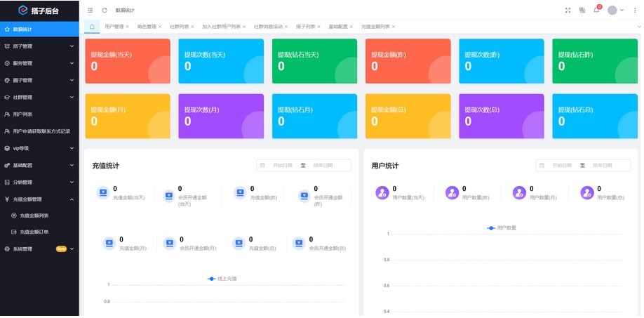Open 充值金额订单 in the sidebar
The height and width of the screenshot is (318, 644).
(x=34, y=232)
